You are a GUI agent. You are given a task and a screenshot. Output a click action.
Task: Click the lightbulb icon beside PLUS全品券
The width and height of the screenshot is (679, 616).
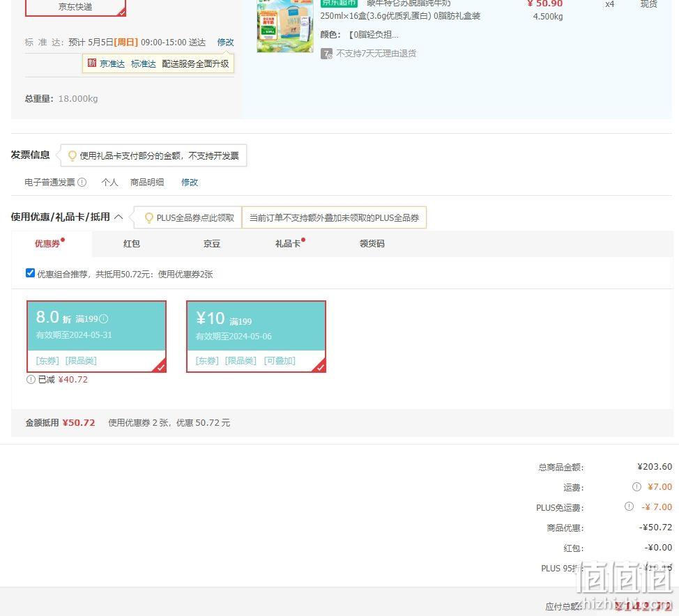pos(148,217)
